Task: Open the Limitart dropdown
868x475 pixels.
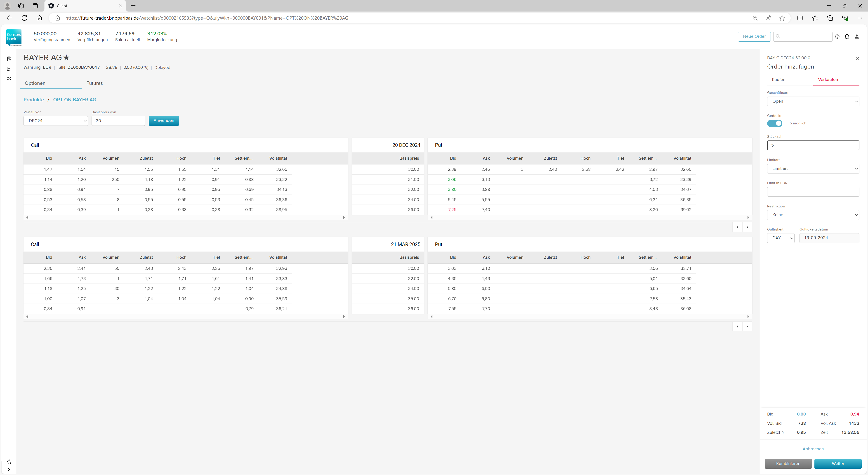Action: click(813, 169)
